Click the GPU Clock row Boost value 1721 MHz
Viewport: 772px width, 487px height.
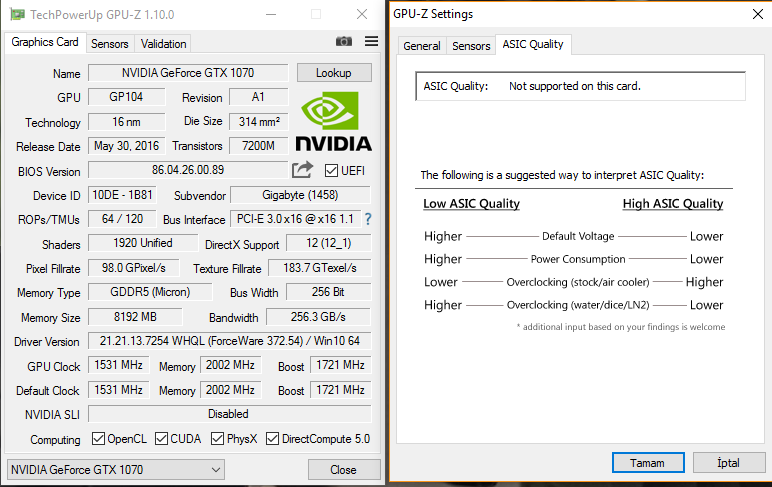[x=340, y=365]
